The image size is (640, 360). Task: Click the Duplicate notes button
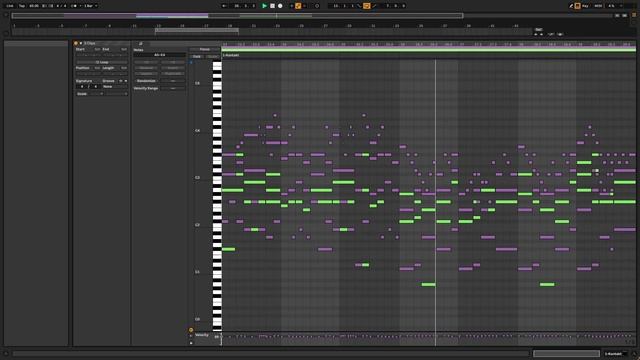pyautogui.click(x=173, y=73)
